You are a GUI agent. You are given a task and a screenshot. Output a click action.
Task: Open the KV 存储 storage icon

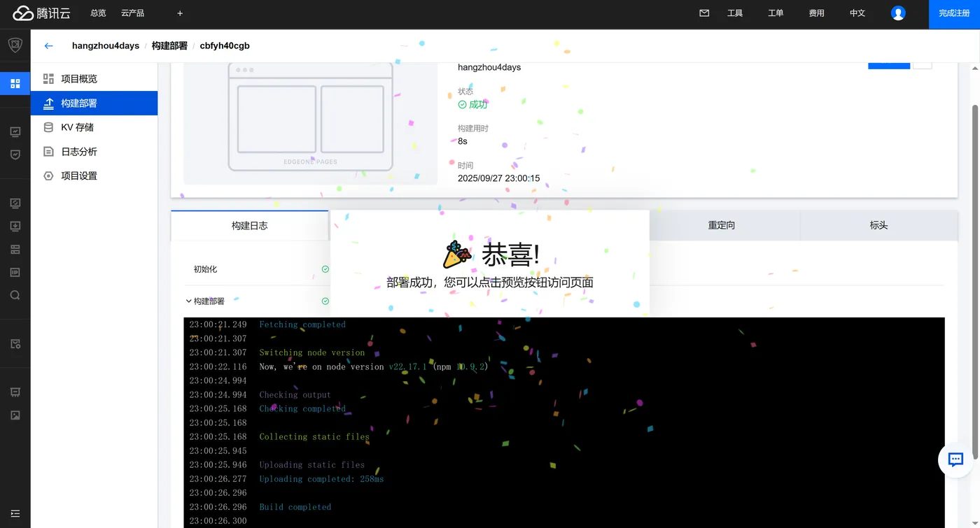(x=48, y=127)
